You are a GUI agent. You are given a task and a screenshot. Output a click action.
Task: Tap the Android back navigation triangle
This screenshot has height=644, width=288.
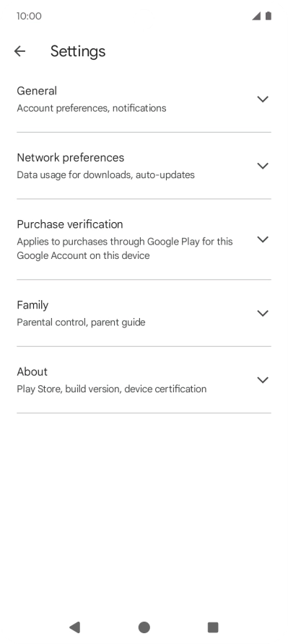[x=75, y=627]
